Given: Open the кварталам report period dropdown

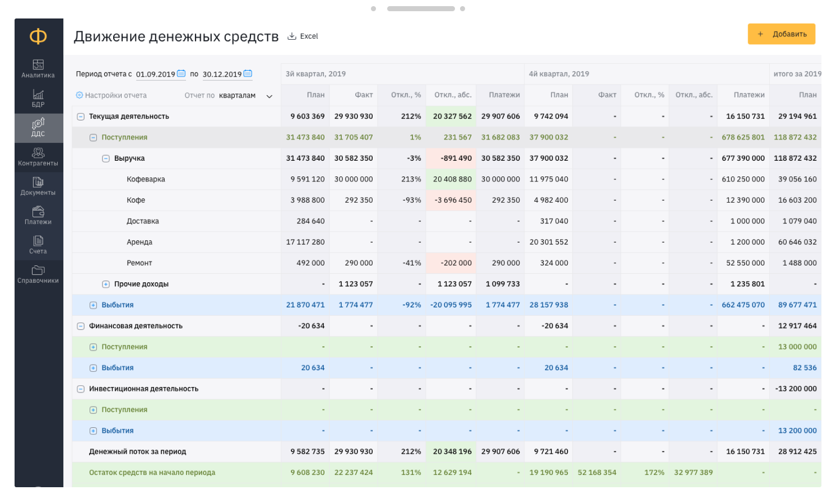Looking at the screenshot, I should [245, 96].
